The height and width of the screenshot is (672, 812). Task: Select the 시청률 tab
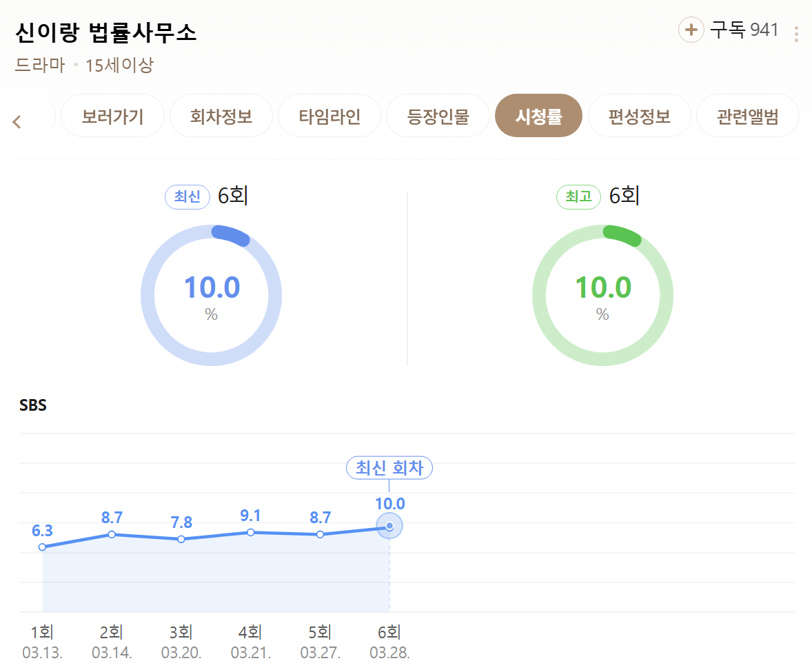(x=539, y=116)
